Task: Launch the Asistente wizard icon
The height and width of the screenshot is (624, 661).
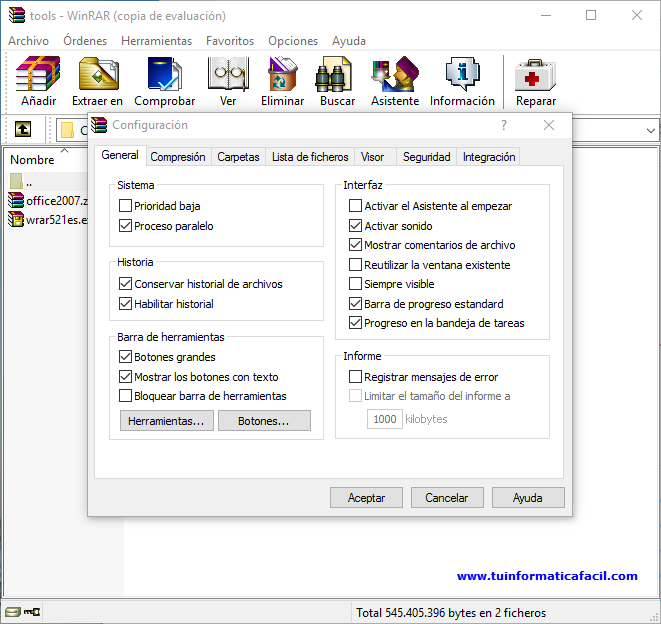Action: click(x=395, y=74)
